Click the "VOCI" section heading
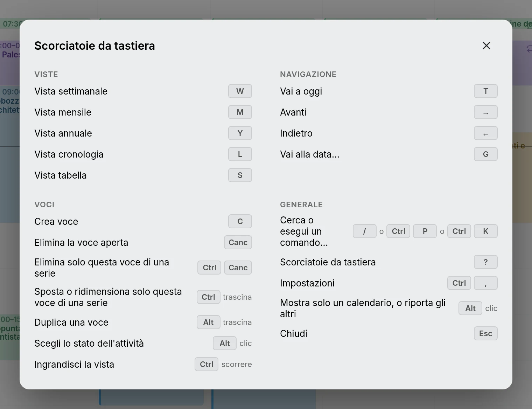 click(44, 204)
